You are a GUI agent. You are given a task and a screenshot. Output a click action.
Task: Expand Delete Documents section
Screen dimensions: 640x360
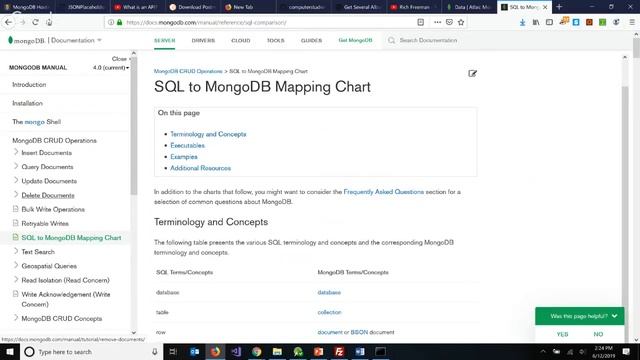(16, 195)
